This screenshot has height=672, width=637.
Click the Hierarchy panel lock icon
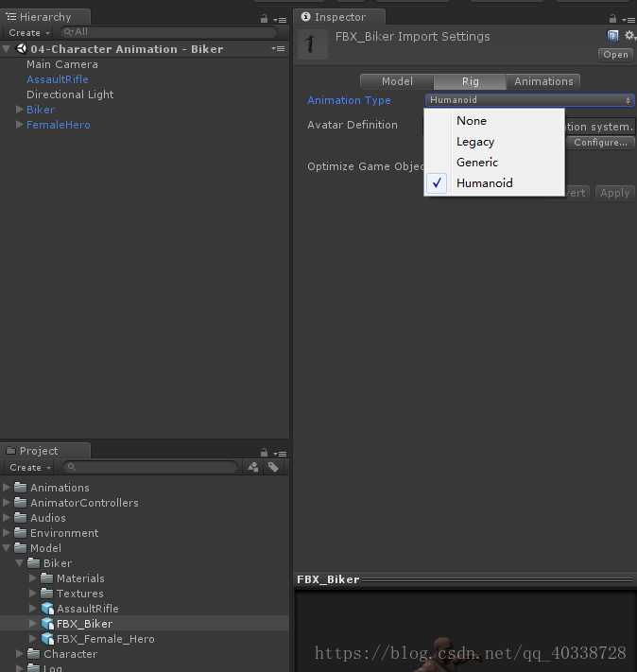[264, 19]
